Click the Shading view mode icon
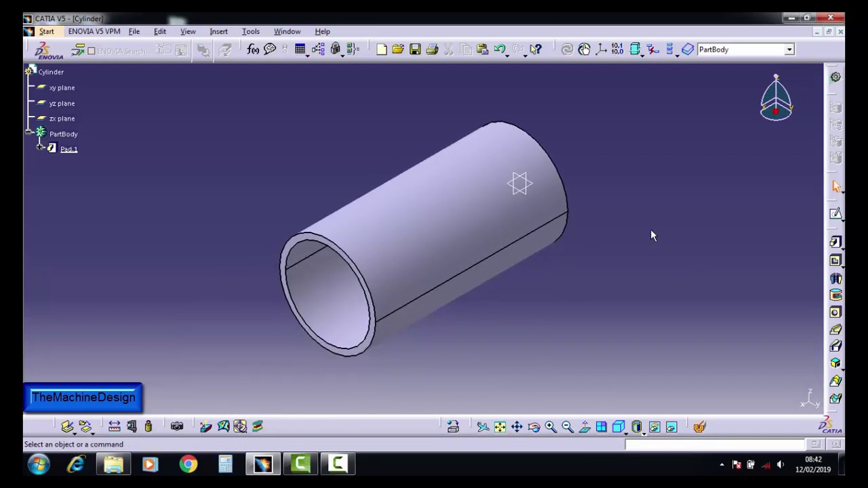This screenshot has width=868, height=488. pos(637,427)
